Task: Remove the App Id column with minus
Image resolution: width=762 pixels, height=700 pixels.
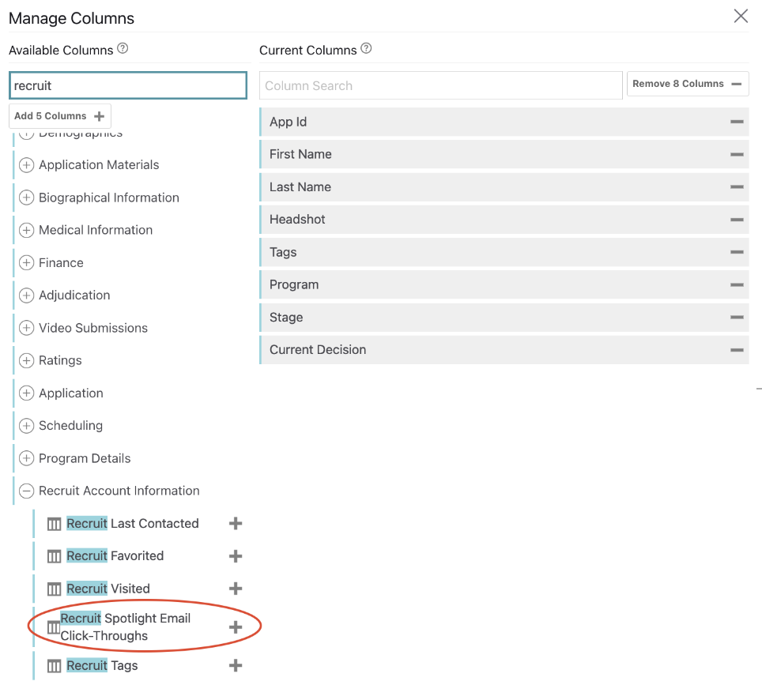Action: pos(736,122)
